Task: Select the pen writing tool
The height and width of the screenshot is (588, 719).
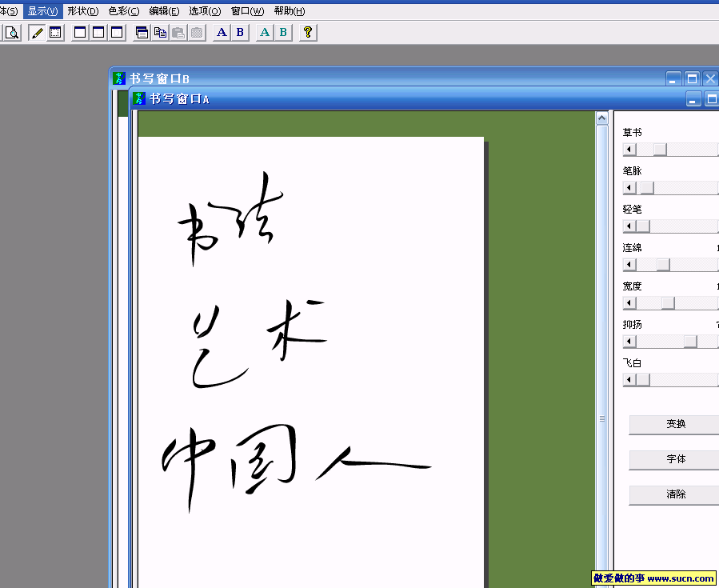Action: point(36,32)
